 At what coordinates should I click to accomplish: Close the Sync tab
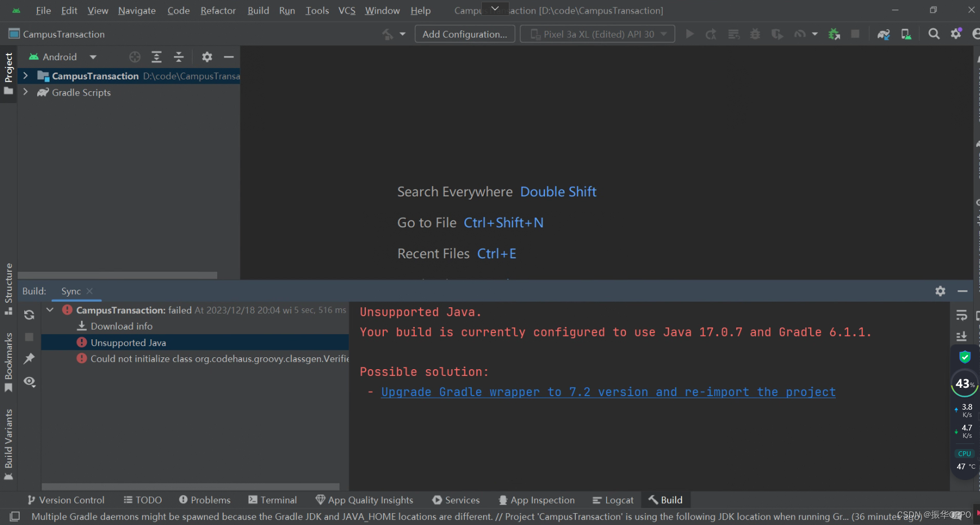pyautogui.click(x=90, y=291)
